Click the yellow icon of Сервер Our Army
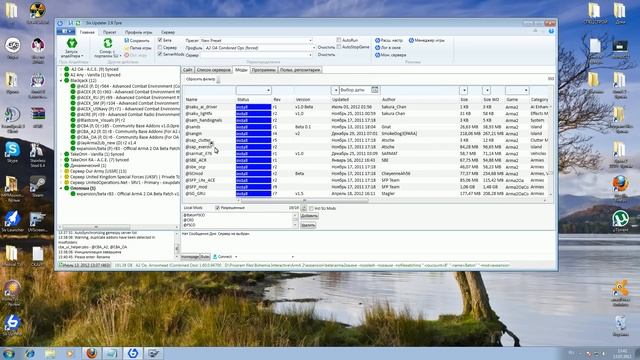 pos(67,171)
